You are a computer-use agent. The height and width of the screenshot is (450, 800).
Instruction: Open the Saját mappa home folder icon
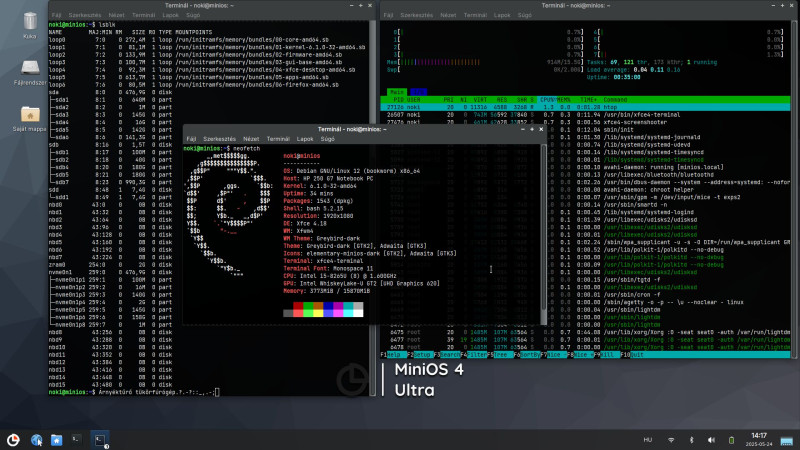coord(30,119)
